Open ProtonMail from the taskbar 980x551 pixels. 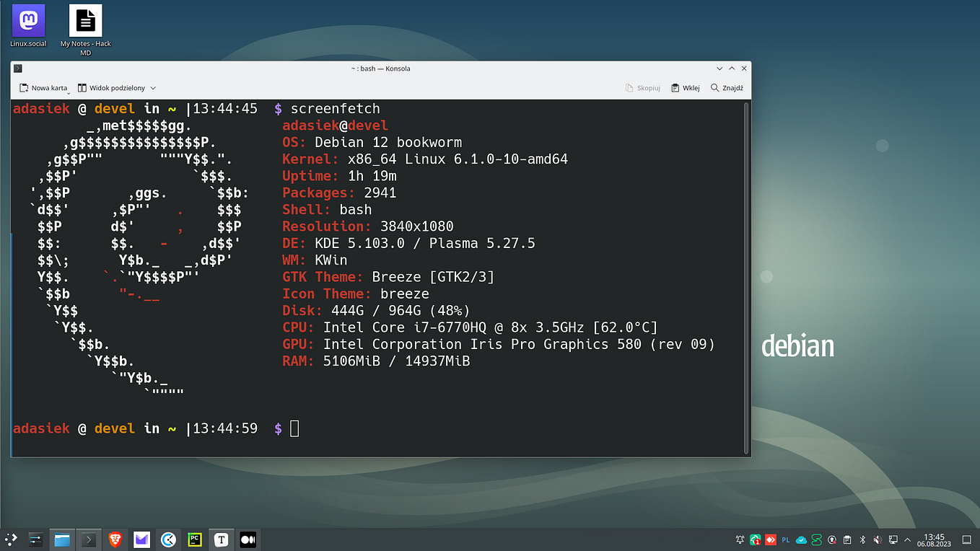(141, 539)
